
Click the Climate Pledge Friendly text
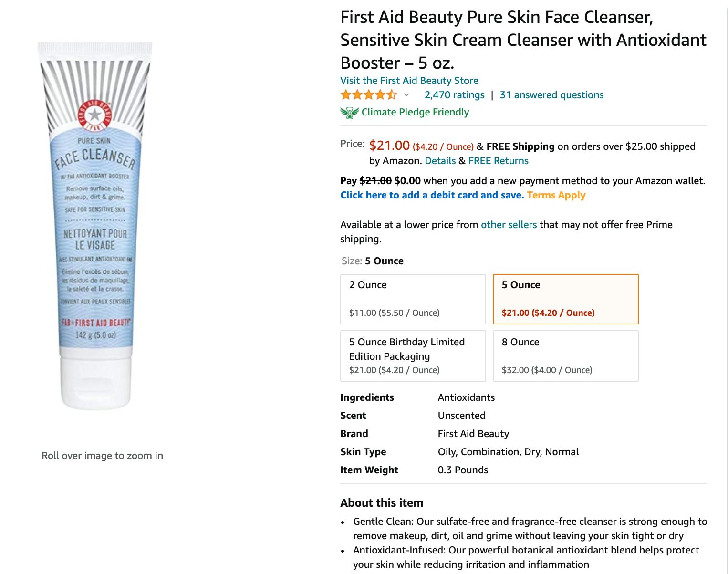coord(415,112)
